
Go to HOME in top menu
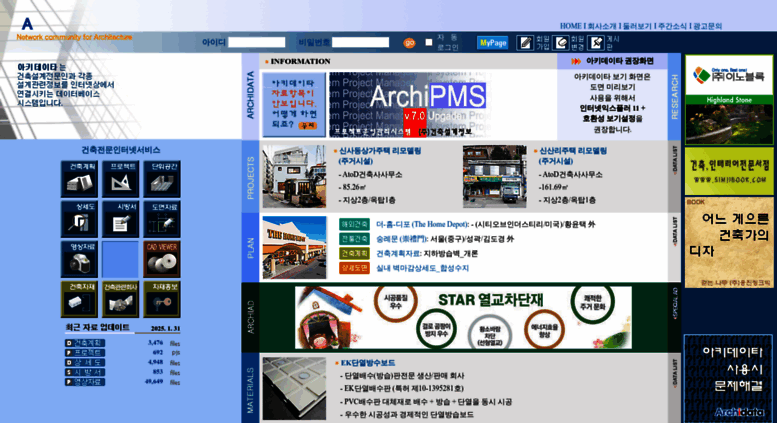(x=570, y=26)
